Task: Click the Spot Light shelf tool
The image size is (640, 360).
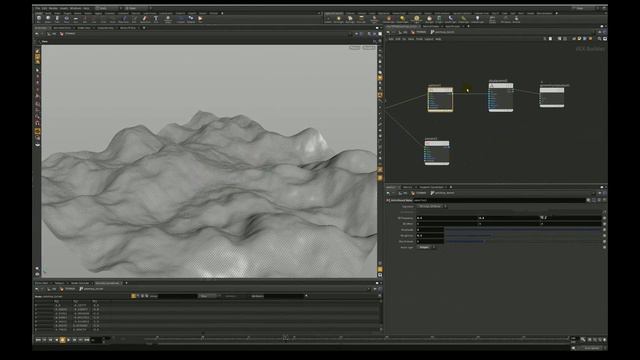Action: pos(350,19)
